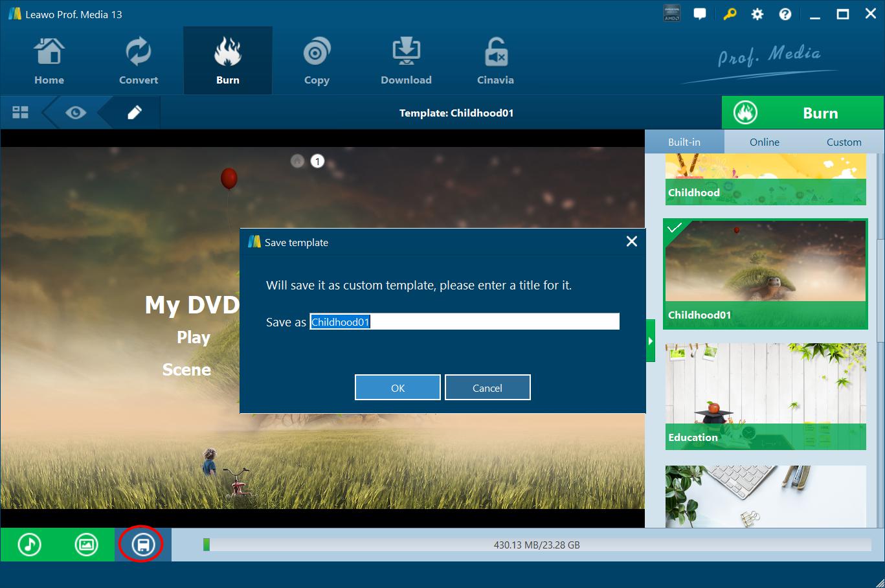Select the Built-in templates tab

[684, 142]
